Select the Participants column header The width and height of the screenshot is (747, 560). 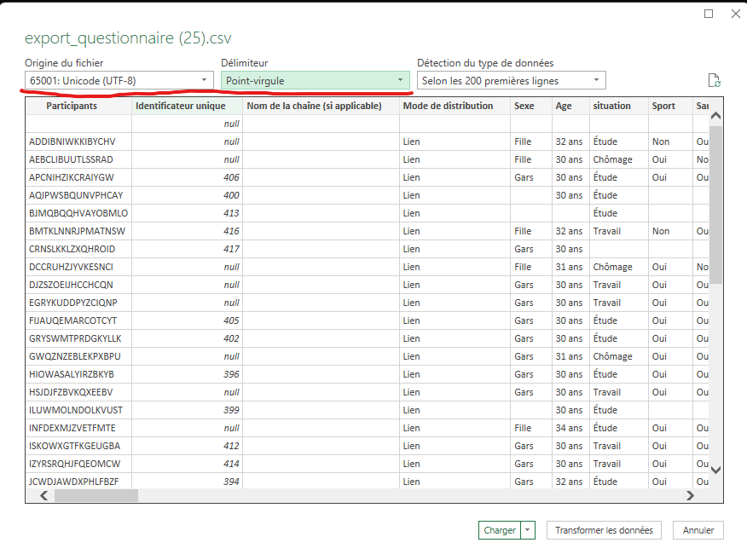tap(72, 106)
